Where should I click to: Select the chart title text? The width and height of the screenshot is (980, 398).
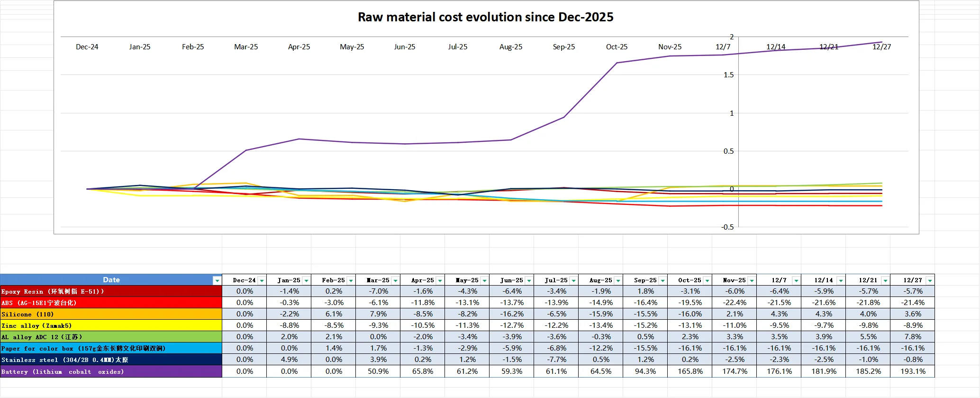(485, 17)
